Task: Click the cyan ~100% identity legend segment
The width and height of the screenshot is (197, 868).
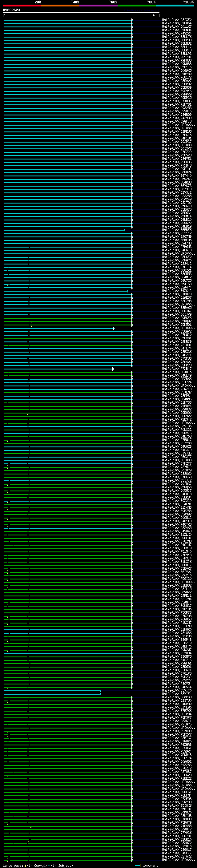Action: point(175,6)
